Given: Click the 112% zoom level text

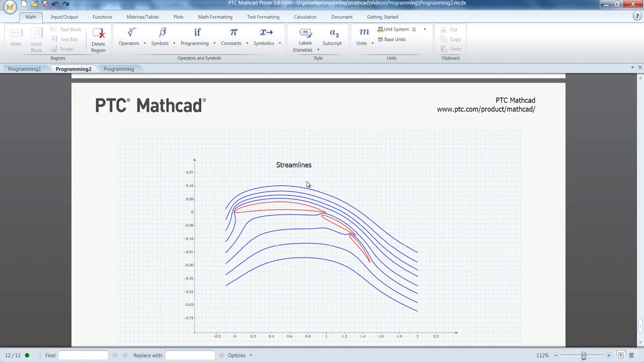Looking at the screenshot, I should [x=542, y=355].
